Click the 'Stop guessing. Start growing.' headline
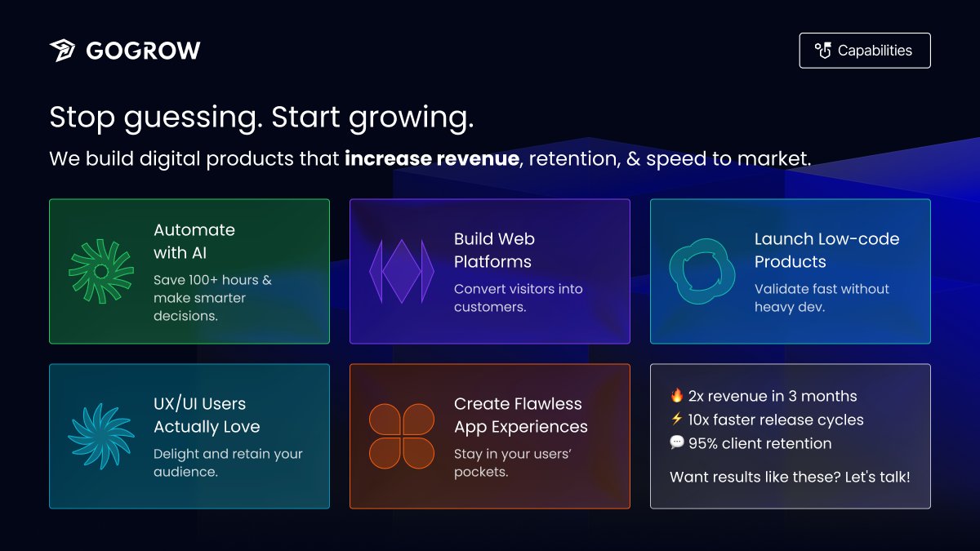The width and height of the screenshot is (980, 551). click(x=261, y=118)
